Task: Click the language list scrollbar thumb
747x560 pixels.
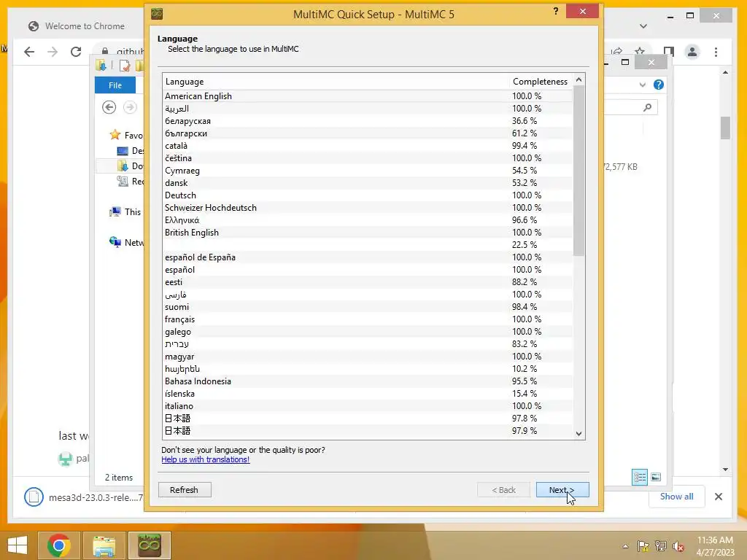Action: tap(578, 171)
